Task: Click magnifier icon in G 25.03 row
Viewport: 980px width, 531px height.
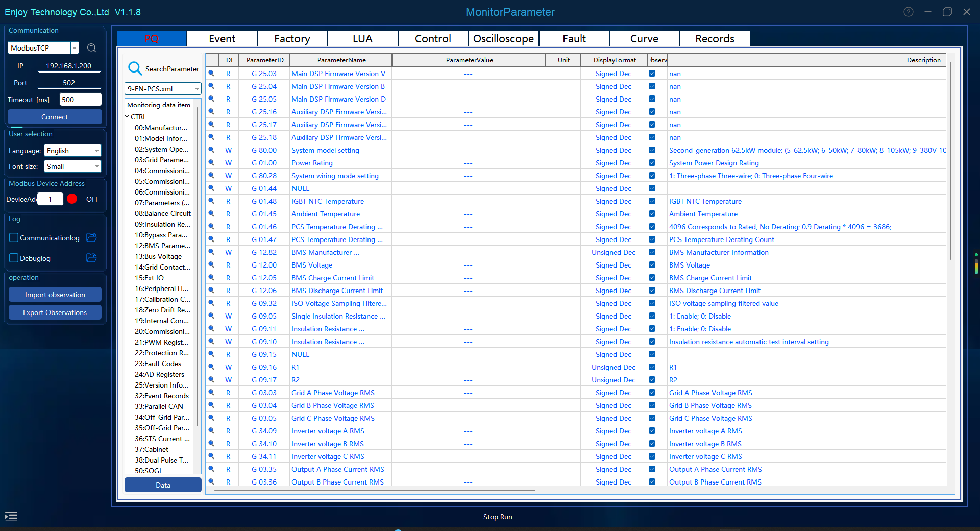Action: pos(211,74)
